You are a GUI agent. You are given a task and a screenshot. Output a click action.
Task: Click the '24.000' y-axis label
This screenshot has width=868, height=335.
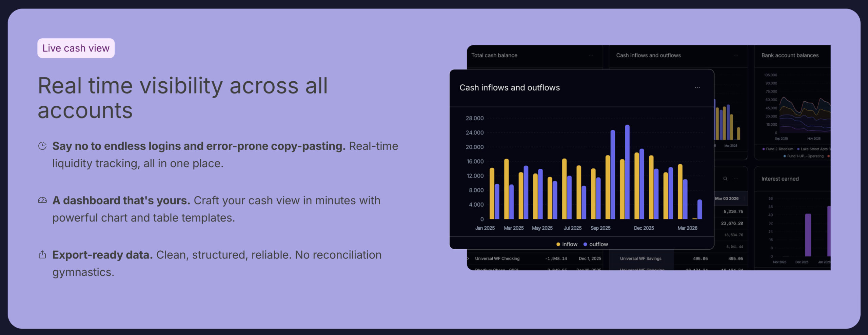pos(475,132)
